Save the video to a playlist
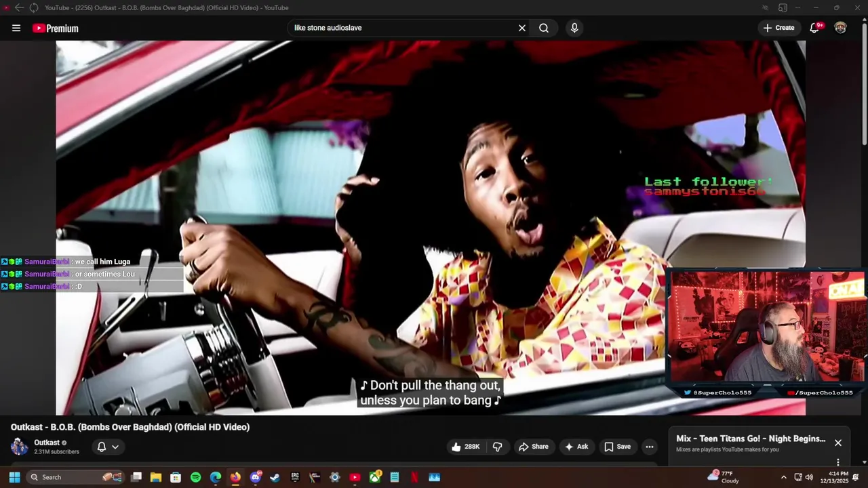The width and height of the screenshot is (868, 488). [x=617, y=447]
